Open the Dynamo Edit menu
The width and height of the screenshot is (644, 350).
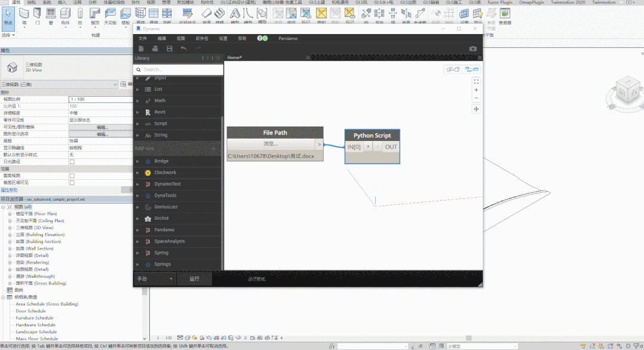point(162,39)
